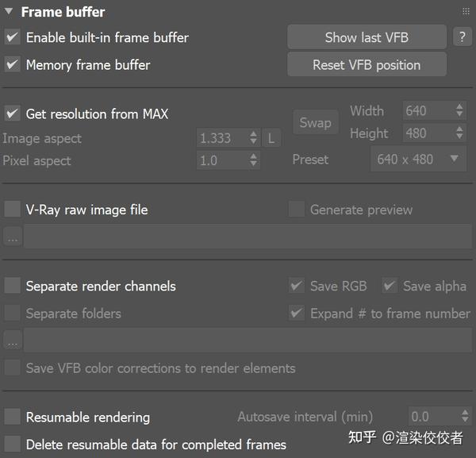This screenshot has width=476, height=458.
Task: Click the question mark help button
Action: click(x=462, y=37)
